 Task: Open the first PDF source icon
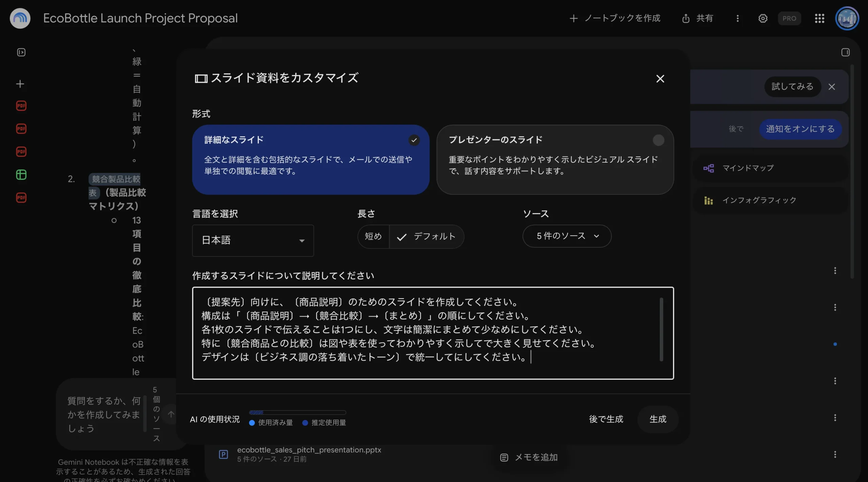click(x=21, y=106)
